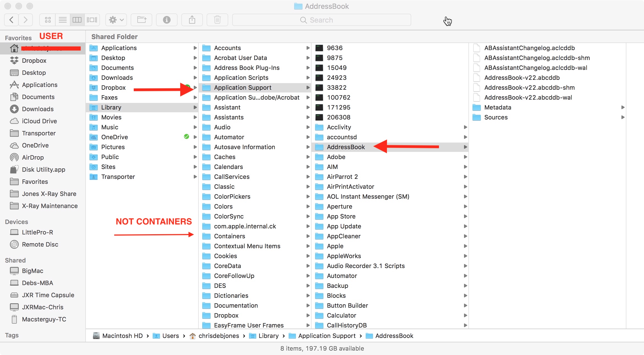Screen dimensions: 644x355
Task: Click the Back navigation arrow
Action: [x=12, y=20]
